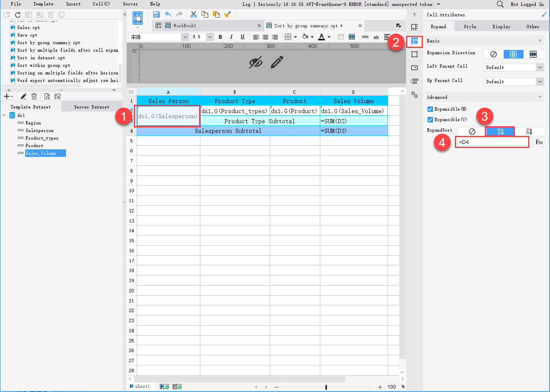Switch to the Style tab
The width and height of the screenshot is (550, 392).
[x=470, y=26]
